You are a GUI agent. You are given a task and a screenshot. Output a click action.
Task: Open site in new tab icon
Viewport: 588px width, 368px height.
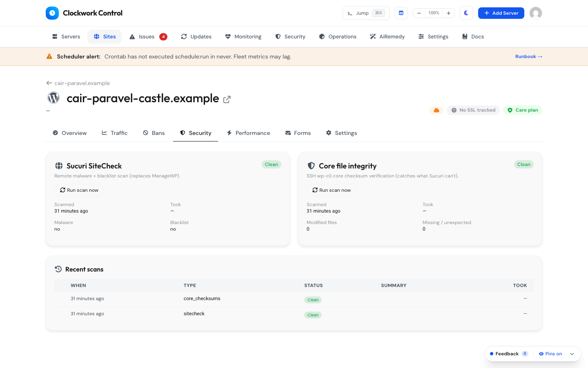coord(227,99)
